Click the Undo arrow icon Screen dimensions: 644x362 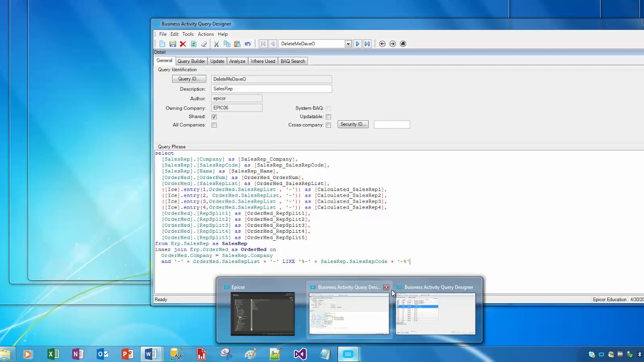pos(248,44)
